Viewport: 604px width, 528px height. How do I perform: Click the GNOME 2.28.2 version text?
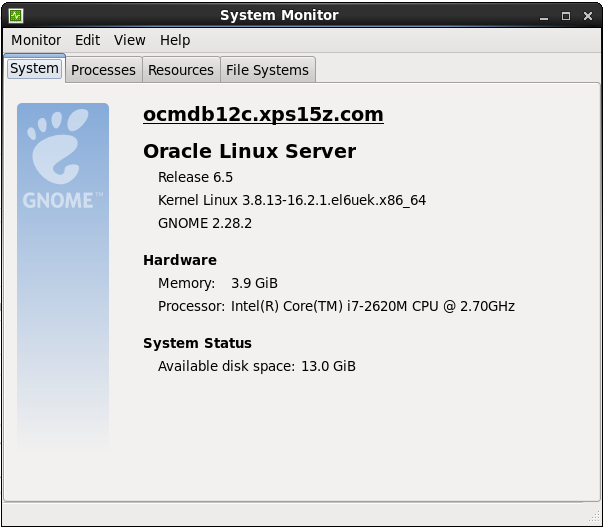(205, 223)
